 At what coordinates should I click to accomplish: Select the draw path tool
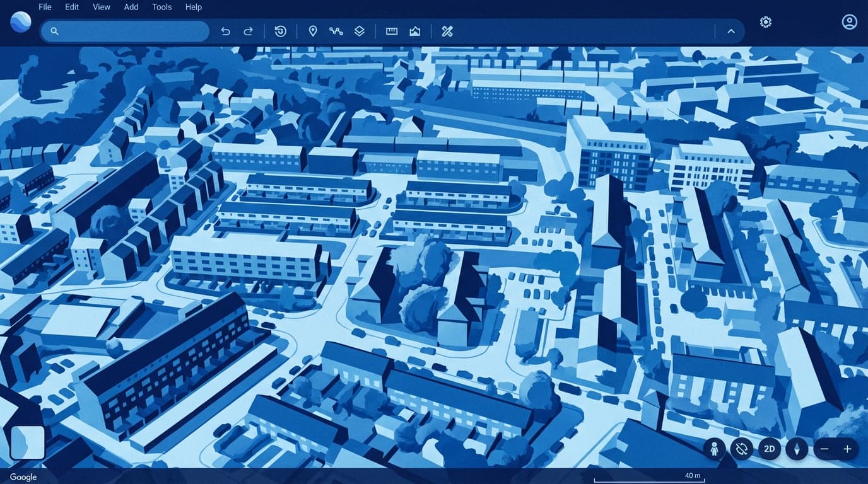(336, 32)
